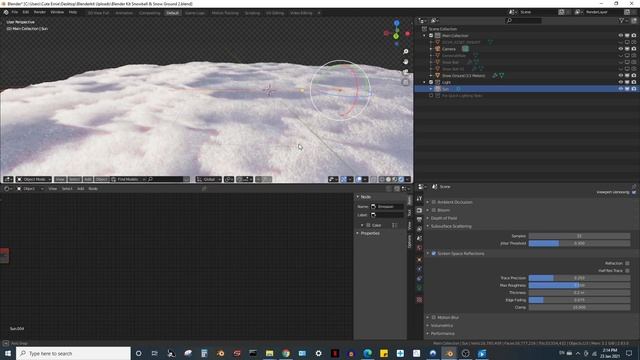Open the pivot point dropdown
This screenshot has height=360, width=640.
pyautogui.click(x=229, y=179)
